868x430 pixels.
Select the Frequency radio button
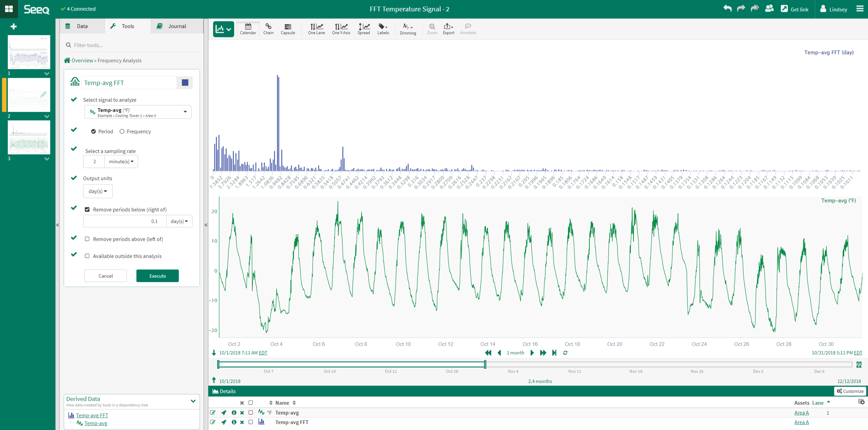click(122, 131)
